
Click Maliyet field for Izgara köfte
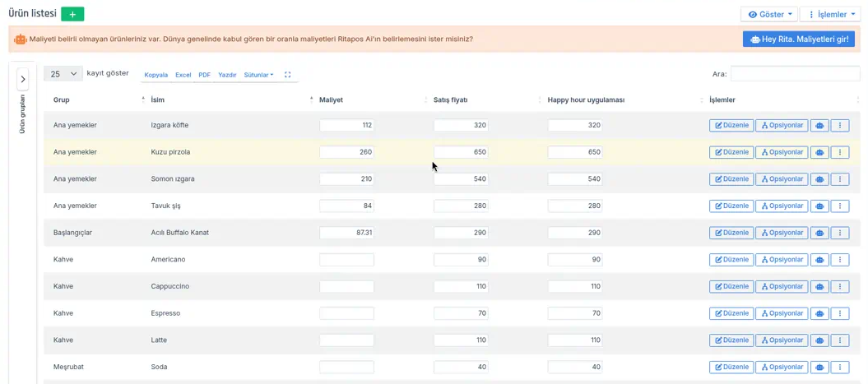pyautogui.click(x=346, y=126)
